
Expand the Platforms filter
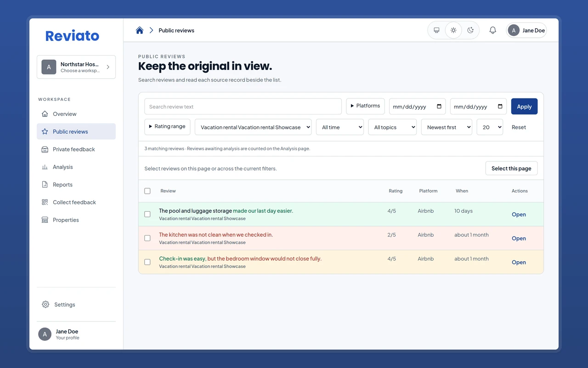[x=365, y=106]
